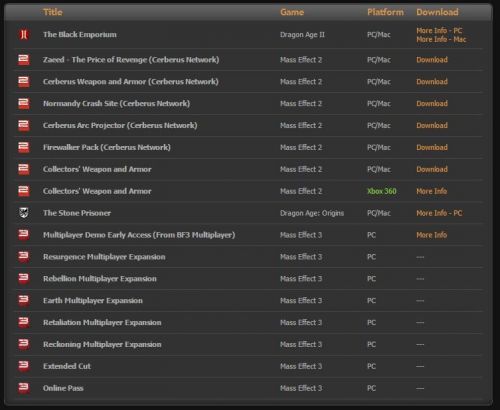The image size is (500, 410).
Task: Select the Resurgence Multiplayer Expansion title
Action: [104, 257]
